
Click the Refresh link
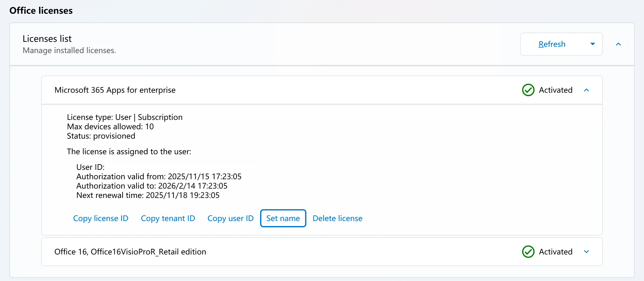point(552,44)
